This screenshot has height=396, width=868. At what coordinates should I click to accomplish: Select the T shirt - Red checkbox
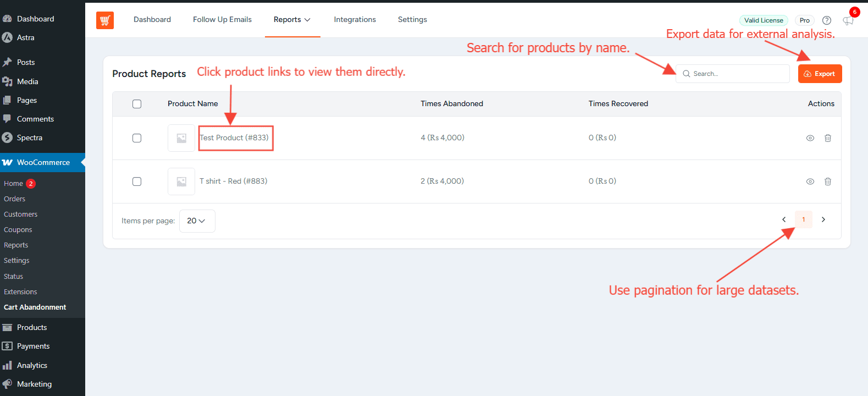coord(137,182)
